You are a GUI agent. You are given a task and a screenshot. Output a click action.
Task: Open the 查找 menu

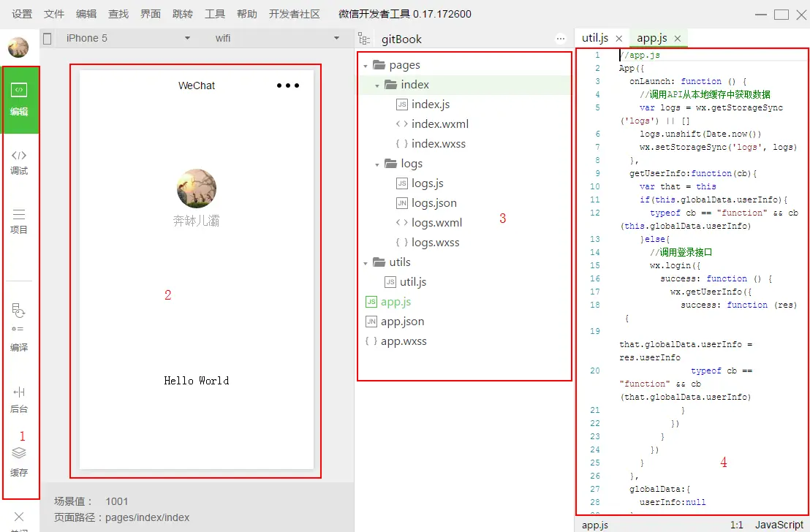pos(118,14)
